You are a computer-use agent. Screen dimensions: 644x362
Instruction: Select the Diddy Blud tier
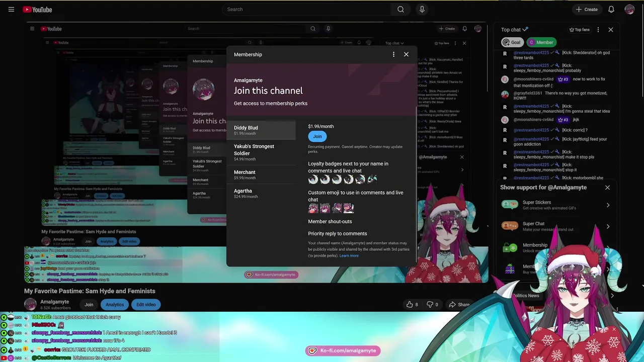(261, 130)
